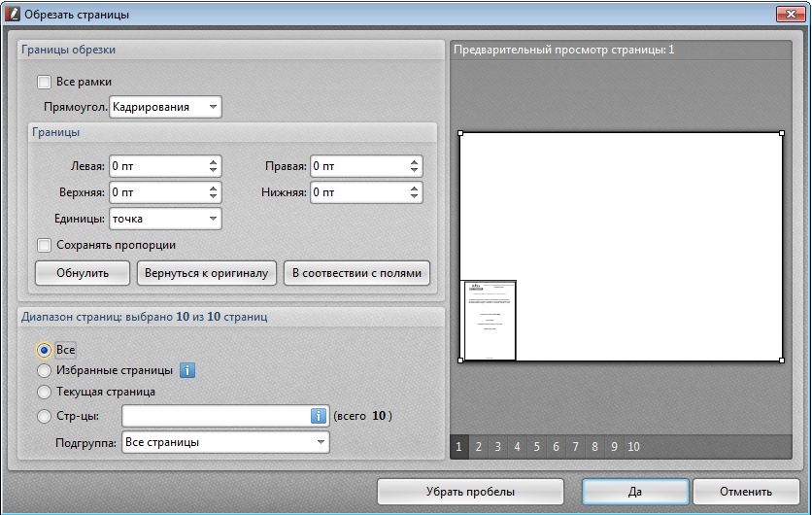The width and height of the screenshot is (812, 515).
Task: Switch preview to page 2
Action: pos(479,447)
